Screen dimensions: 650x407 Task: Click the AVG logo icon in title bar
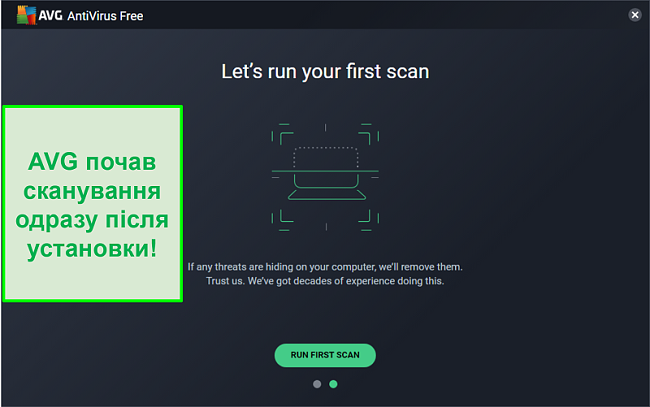point(27,15)
